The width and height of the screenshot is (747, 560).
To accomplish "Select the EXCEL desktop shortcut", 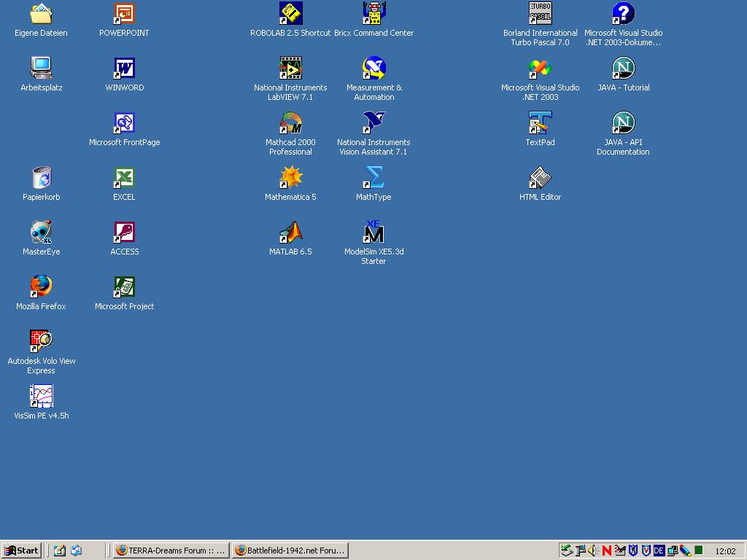I will (124, 178).
